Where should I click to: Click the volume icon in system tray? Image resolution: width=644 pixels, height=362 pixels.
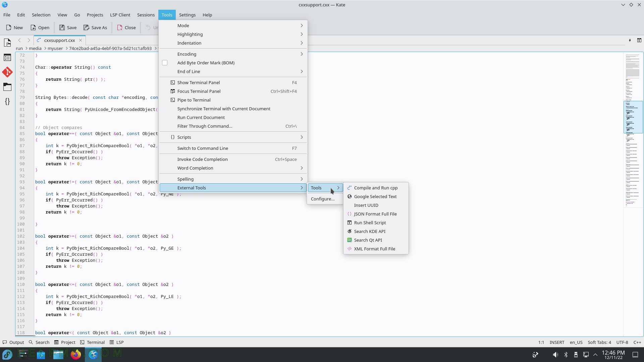[555, 355]
